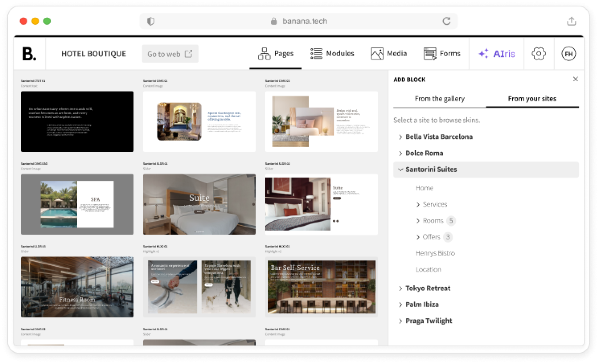Select the Home page under Santorini Suites
599x364 pixels.
pos(424,188)
